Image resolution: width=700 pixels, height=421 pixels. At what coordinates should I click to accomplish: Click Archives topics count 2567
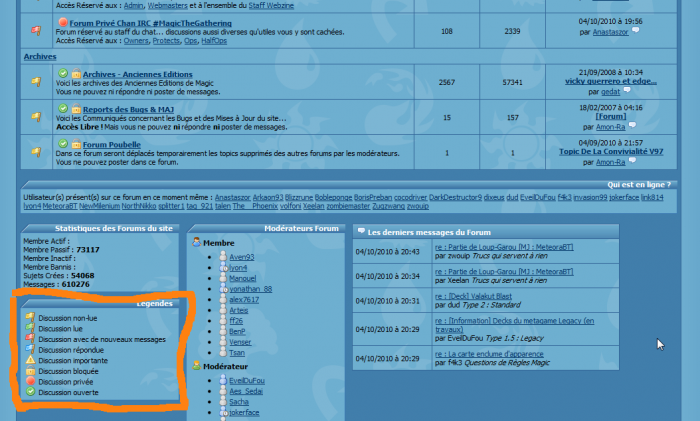coord(446,82)
